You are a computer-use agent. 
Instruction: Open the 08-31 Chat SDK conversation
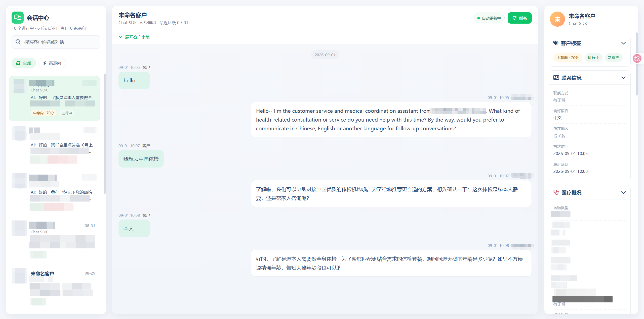pyautogui.click(x=54, y=240)
